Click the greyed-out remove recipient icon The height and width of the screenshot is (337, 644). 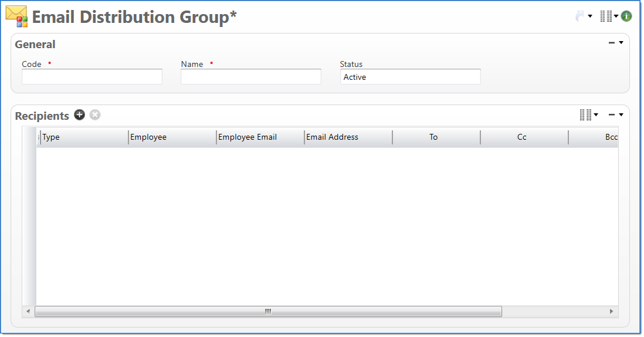click(95, 115)
